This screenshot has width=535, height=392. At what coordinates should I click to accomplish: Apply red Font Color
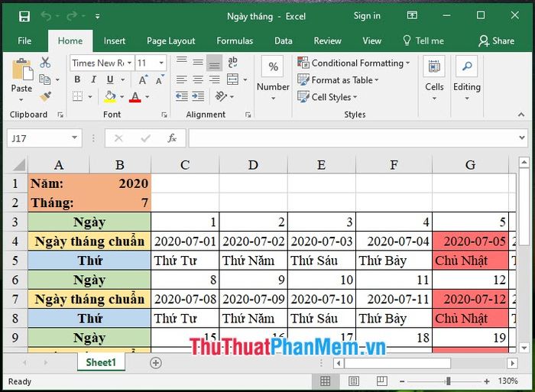coord(135,96)
